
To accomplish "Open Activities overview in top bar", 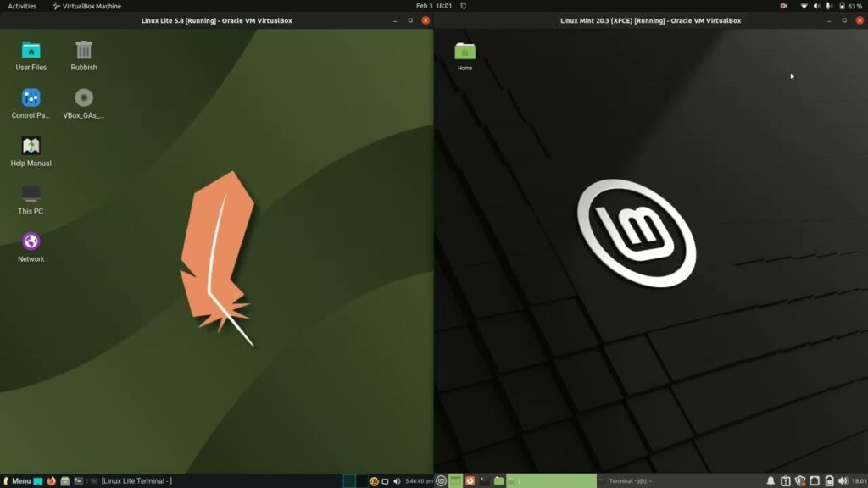I will [x=22, y=6].
